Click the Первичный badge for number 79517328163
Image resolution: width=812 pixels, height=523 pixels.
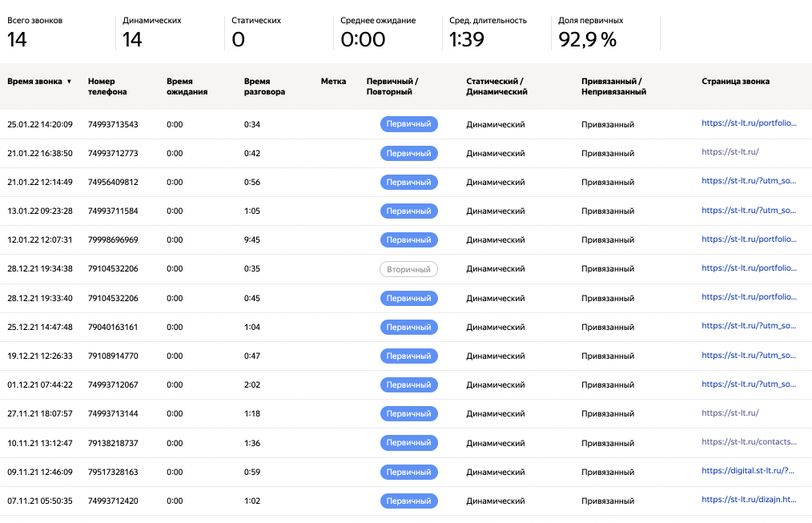coord(408,473)
